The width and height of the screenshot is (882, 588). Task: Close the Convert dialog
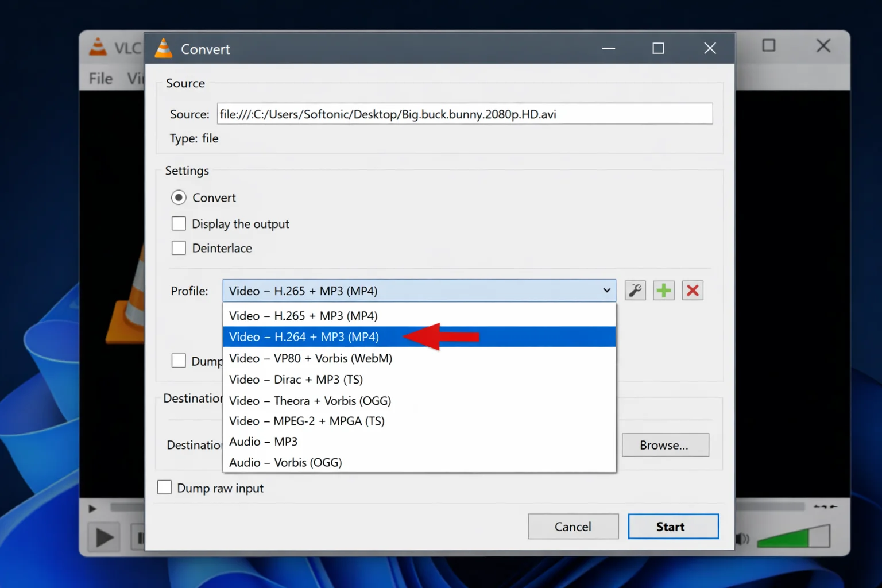(x=710, y=49)
